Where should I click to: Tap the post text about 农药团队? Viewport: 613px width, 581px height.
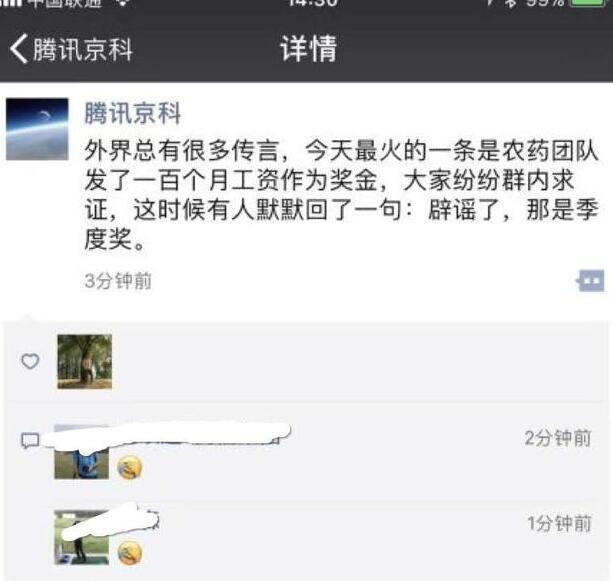tap(341, 195)
